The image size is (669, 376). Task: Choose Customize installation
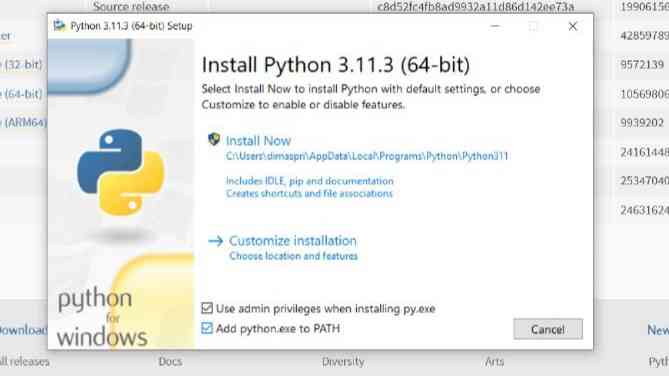[292, 241]
